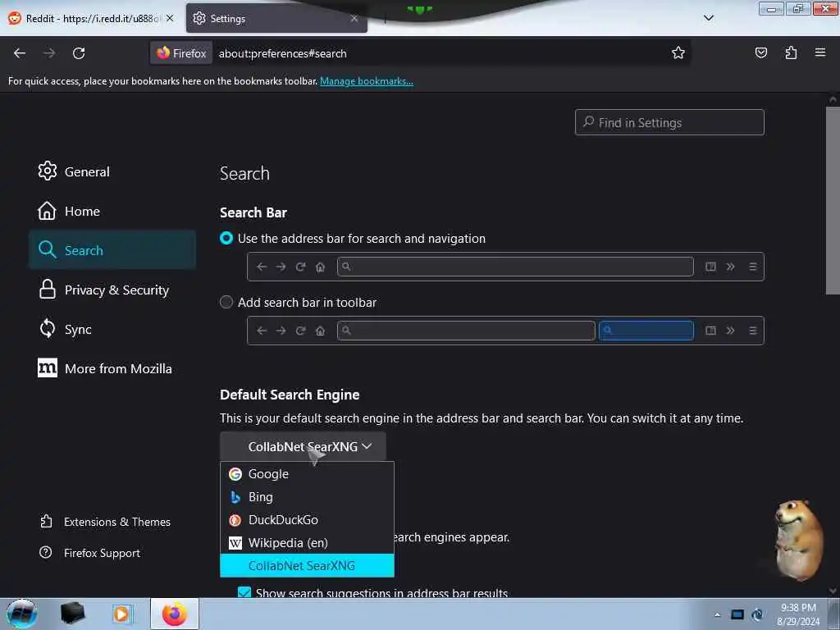Open the Manage bookmarks link
Image resolution: width=840 pixels, height=630 pixels.
coord(367,81)
